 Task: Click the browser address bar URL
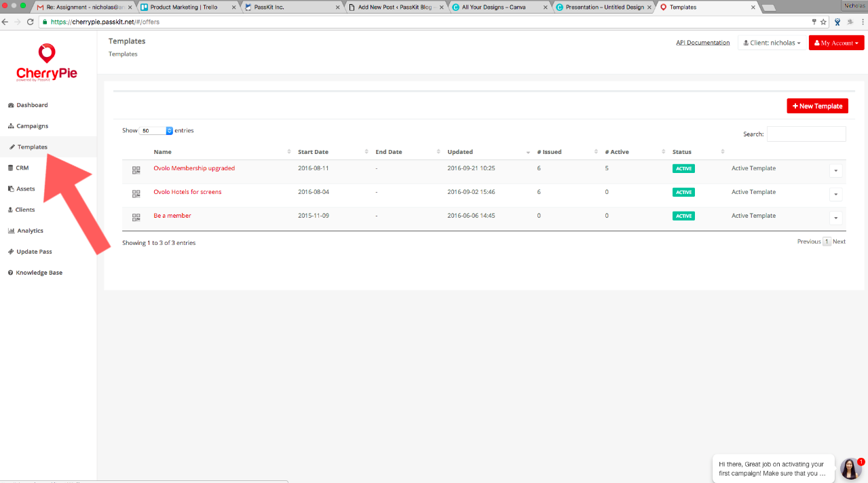[x=105, y=22]
